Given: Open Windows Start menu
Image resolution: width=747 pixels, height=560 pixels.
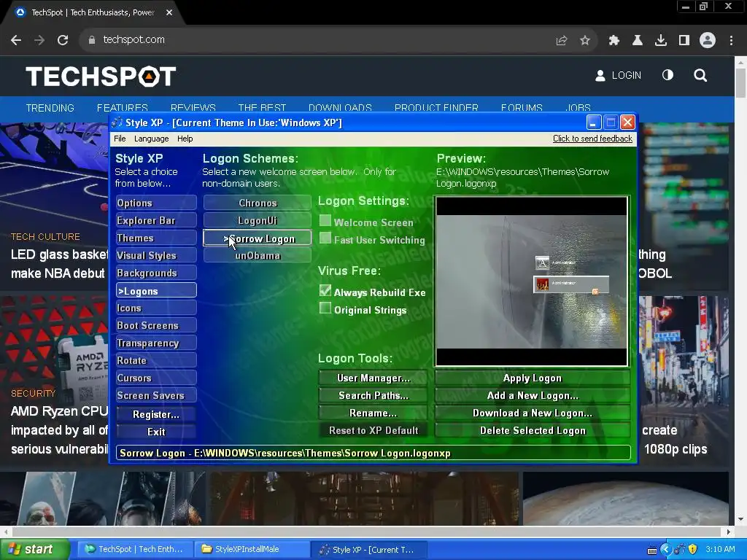Looking at the screenshot, I should pos(34,549).
